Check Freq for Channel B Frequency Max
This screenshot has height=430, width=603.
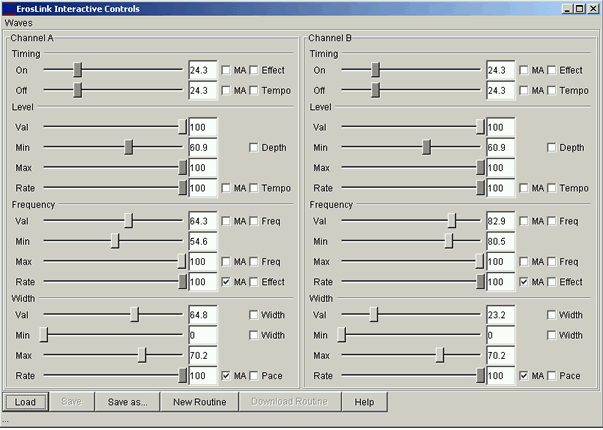(x=551, y=262)
